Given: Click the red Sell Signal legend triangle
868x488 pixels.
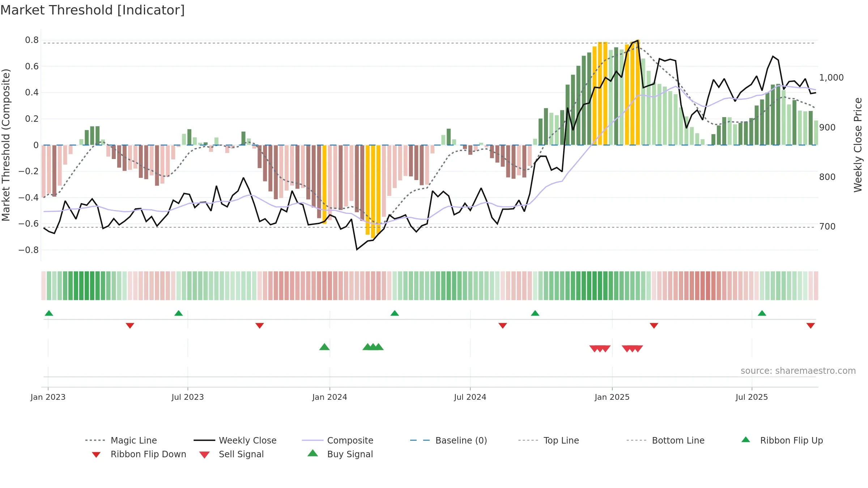Looking at the screenshot, I should 204,455.
